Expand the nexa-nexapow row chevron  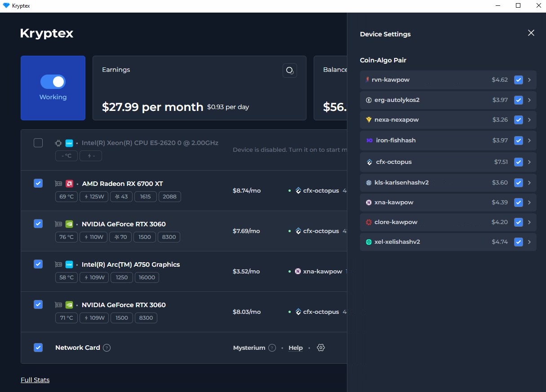(x=529, y=120)
